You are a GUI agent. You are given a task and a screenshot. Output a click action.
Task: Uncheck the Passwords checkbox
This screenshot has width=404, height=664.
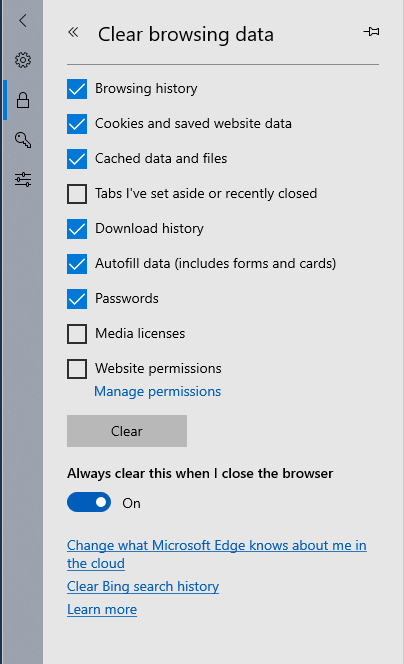[x=77, y=299]
